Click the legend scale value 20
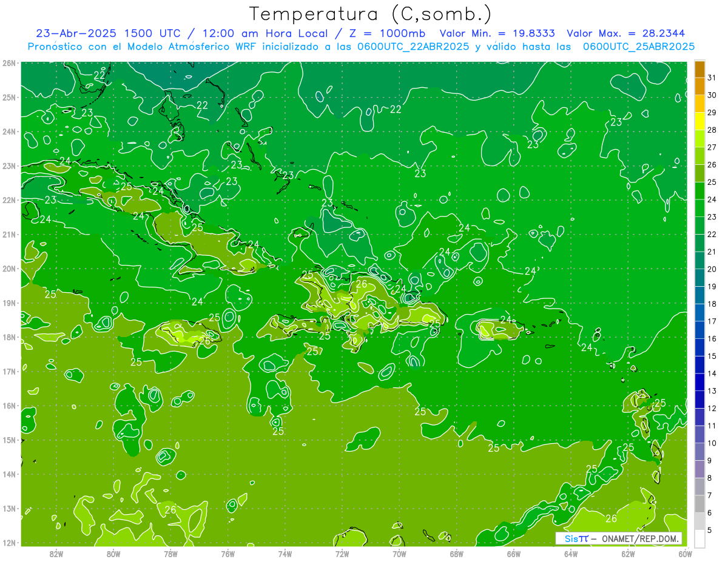The image size is (728, 562). point(711,269)
